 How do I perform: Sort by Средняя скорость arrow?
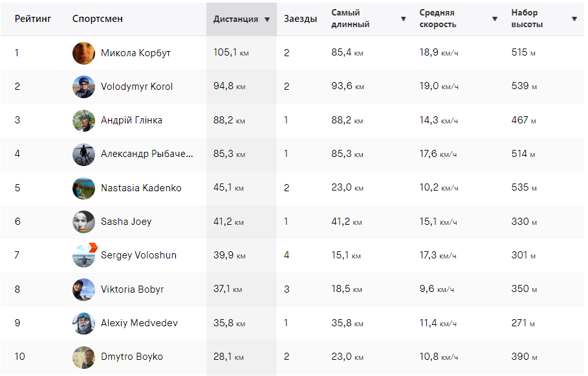(x=495, y=19)
